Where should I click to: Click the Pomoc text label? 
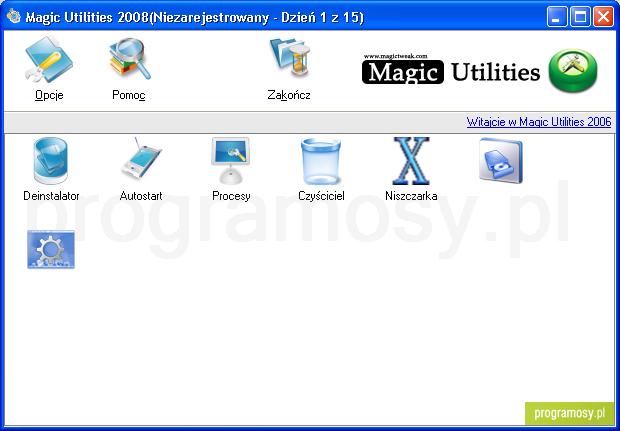(x=129, y=95)
